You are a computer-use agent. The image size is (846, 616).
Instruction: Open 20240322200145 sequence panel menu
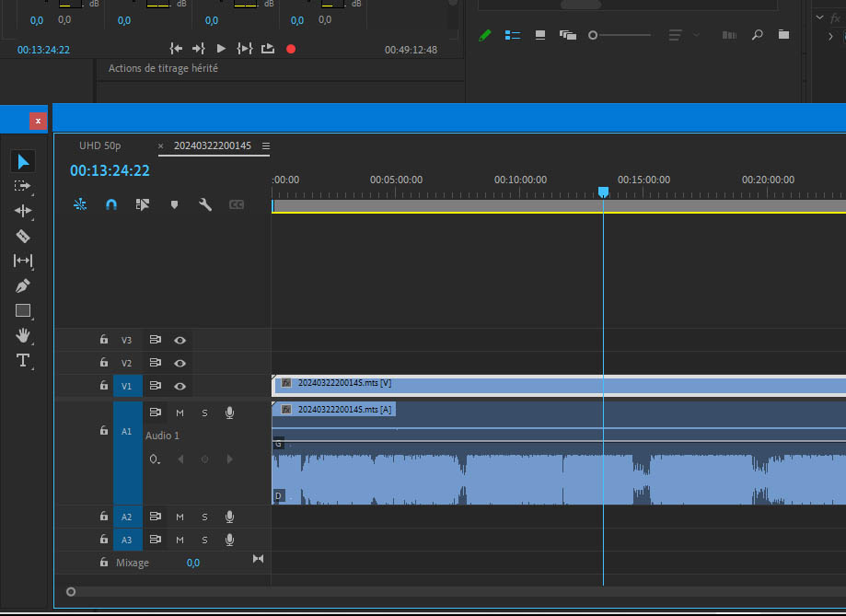tap(266, 145)
